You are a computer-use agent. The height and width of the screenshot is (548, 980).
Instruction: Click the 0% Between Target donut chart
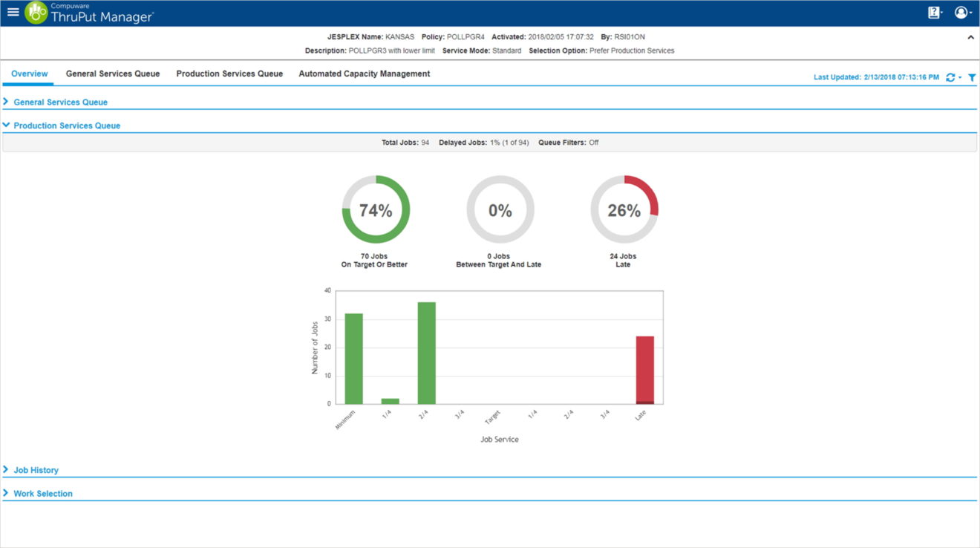(500, 209)
